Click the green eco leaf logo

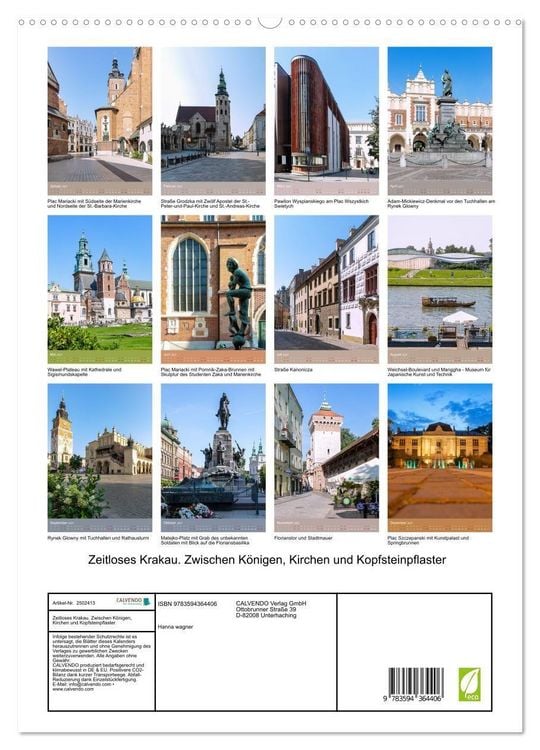pyautogui.click(x=469, y=684)
